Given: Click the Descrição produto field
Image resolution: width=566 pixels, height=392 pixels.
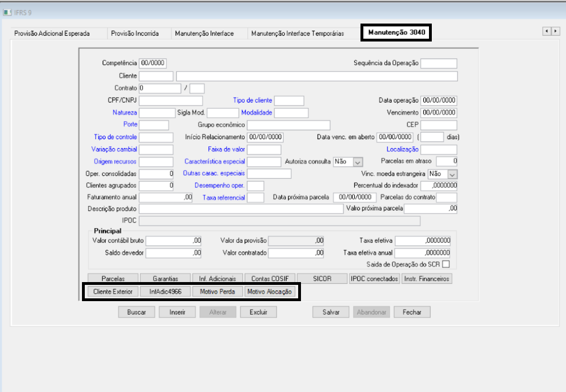Looking at the screenshot, I should [241, 209].
